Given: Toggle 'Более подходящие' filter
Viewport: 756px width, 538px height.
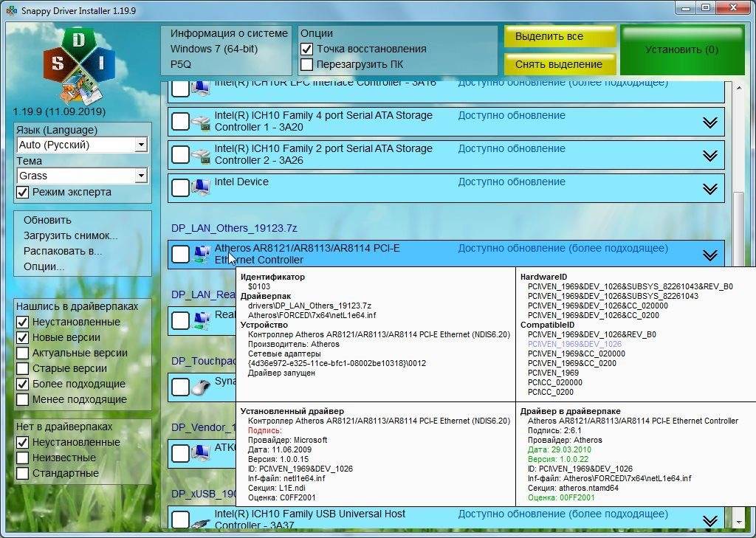Looking at the screenshot, I should click(22, 384).
